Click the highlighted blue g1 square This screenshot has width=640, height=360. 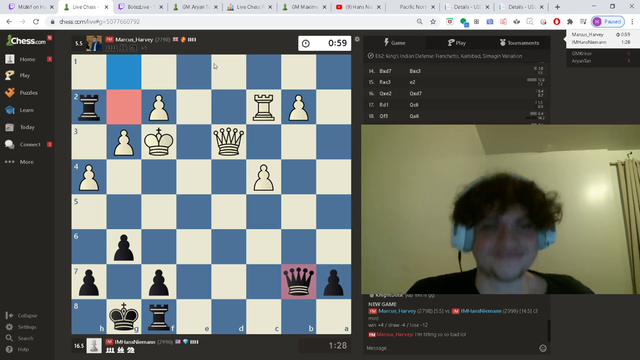(x=124, y=72)
